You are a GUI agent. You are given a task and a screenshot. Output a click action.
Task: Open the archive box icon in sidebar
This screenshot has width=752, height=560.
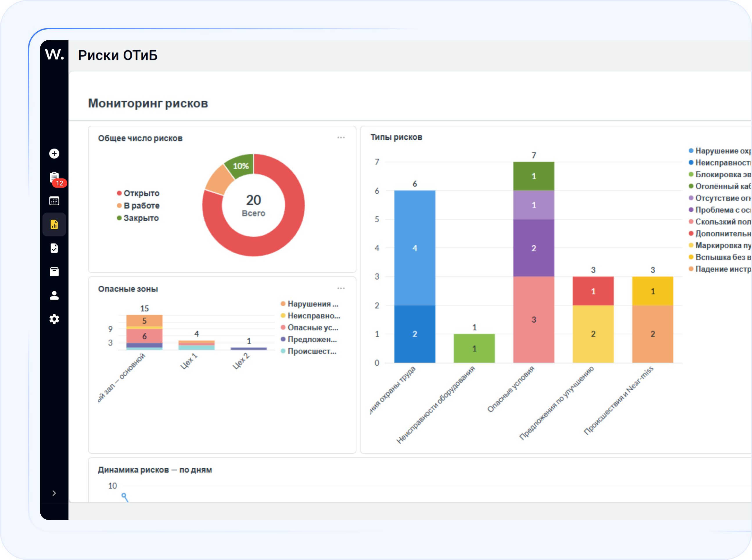[x=54, y=272]
